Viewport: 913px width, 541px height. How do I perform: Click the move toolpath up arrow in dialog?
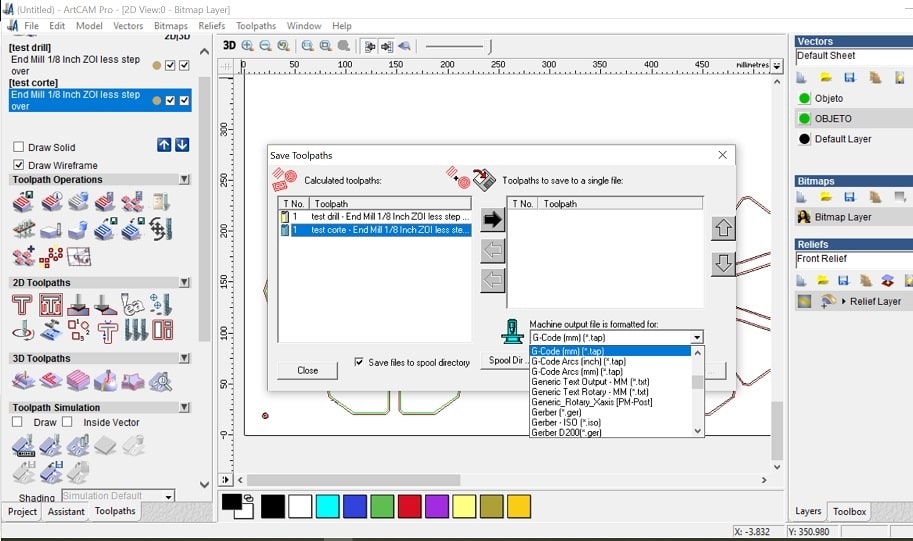point(723,228)
